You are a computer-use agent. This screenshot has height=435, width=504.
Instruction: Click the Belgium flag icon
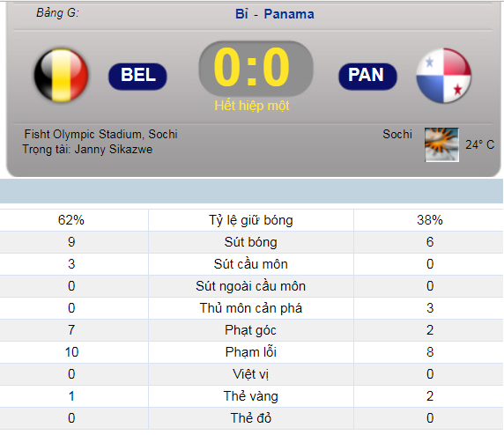tap(61, 75)
